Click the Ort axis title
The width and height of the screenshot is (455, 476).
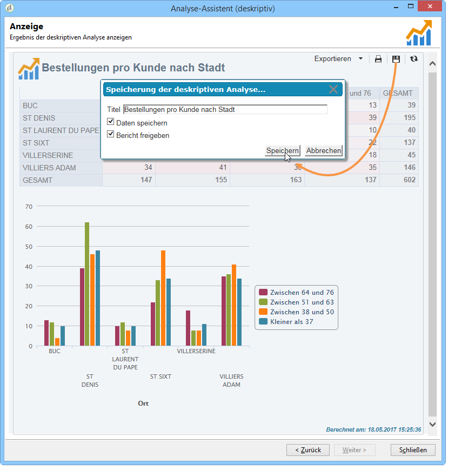pyautogui.click(x=143, y=404)
